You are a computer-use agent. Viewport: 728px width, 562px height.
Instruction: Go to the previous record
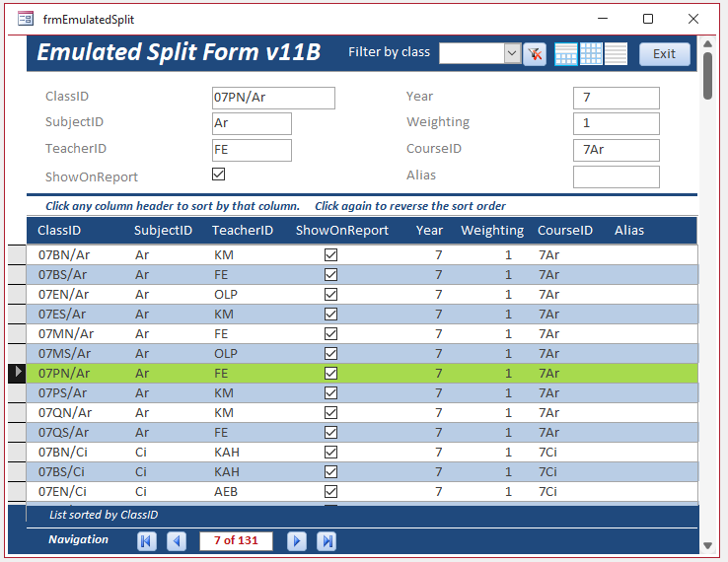click(x=177, y=540)
